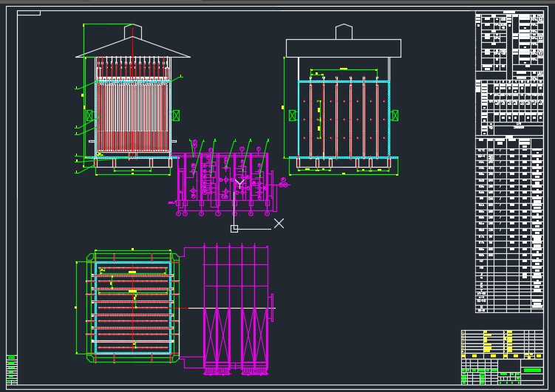
Task: Click the small green revision table at bottom-left
Action: click(11, 368)
